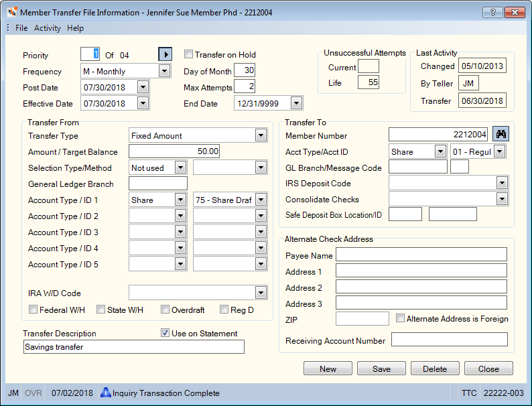Click the Close button
Screen dimensions: 532x406
click(488, 368)
